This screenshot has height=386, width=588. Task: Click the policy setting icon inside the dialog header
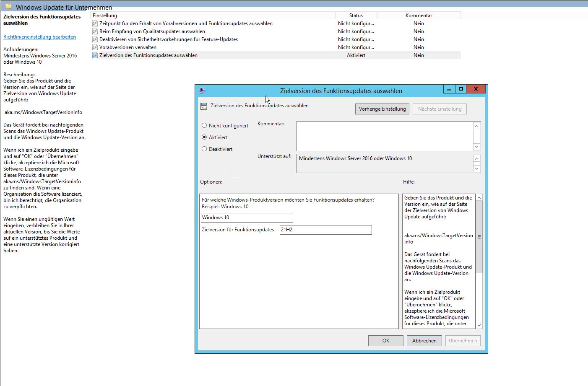(204, 106)
